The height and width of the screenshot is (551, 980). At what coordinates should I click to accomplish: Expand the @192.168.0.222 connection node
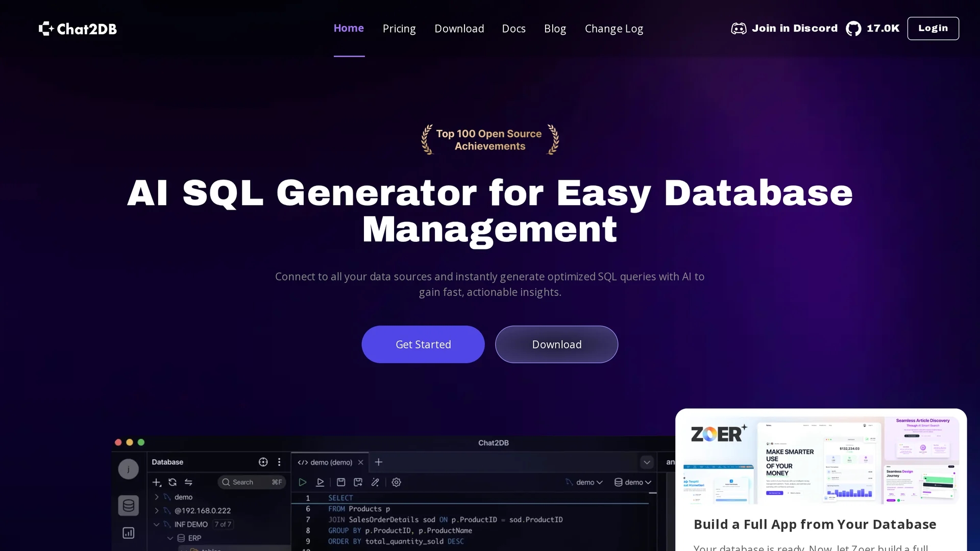pyautogui.click(x=157, y=511)
